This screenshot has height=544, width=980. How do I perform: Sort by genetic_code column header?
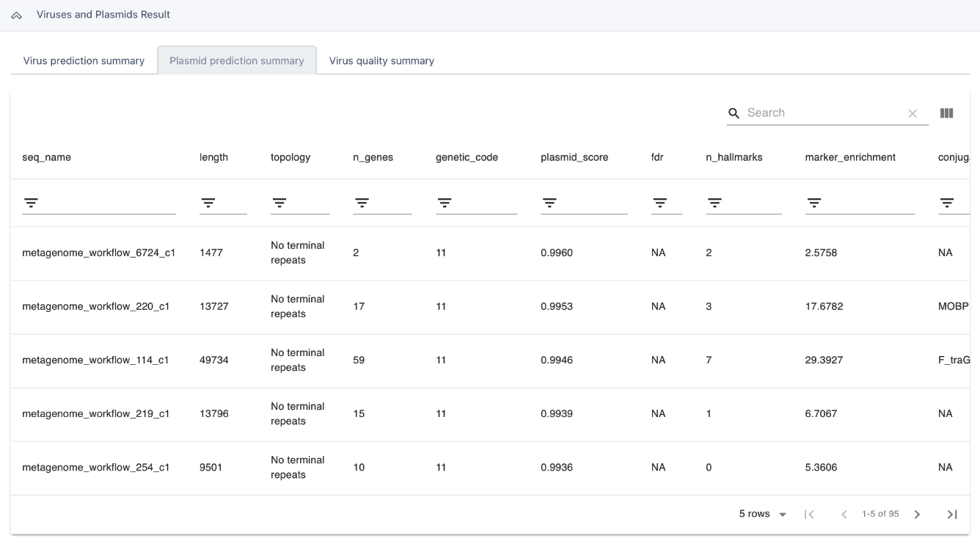[x=467, y=157]
